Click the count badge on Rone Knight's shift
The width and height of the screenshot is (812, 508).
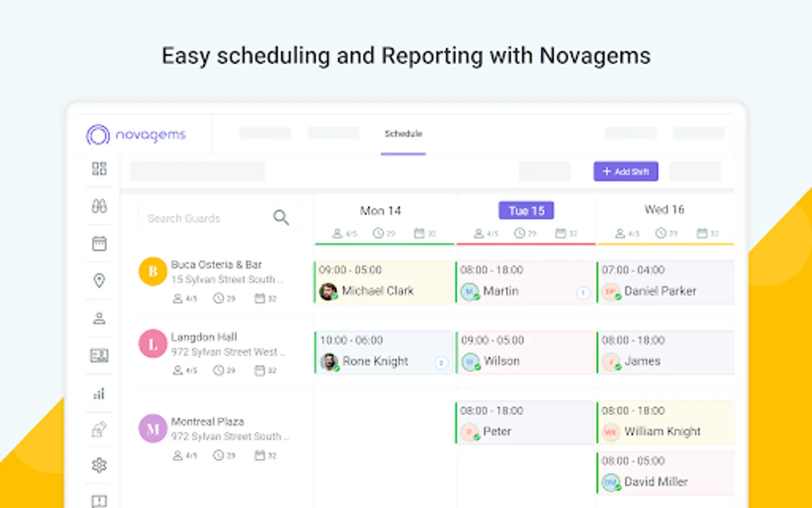(x=442, y=363)
